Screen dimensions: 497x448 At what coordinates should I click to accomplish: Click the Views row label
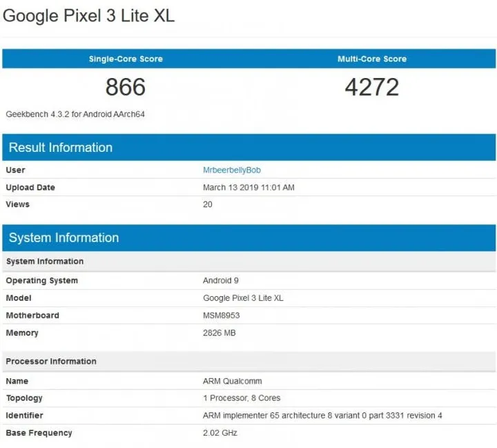point(18,204)
